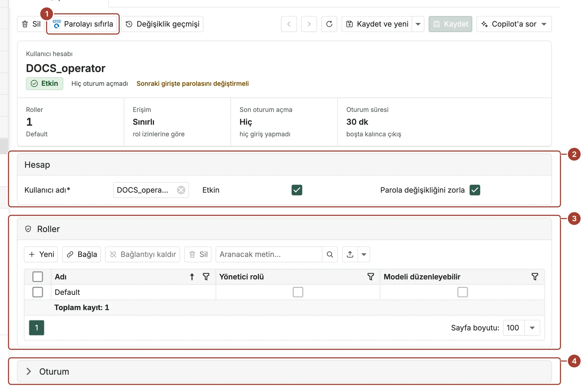Image resolution: width=588 pixels, height=386 pixels.
Task: Toggle the Etkin checkbox
Action: pyautogui.click(x=297, y=190)
